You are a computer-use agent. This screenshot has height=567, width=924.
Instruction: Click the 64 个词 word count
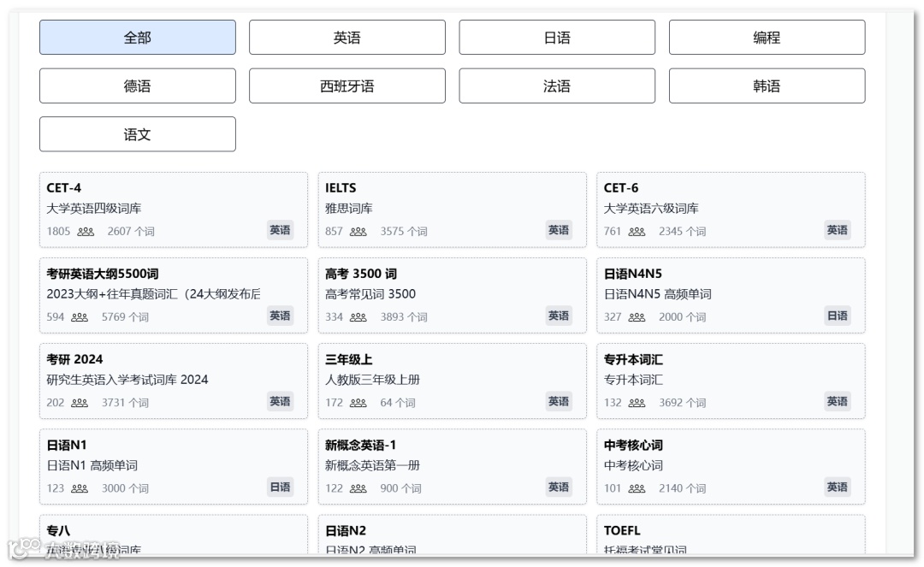(398, 403)
